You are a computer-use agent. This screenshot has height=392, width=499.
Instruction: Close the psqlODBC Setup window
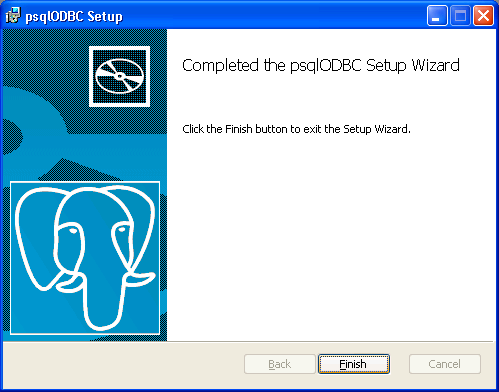(x=483, y=15)
